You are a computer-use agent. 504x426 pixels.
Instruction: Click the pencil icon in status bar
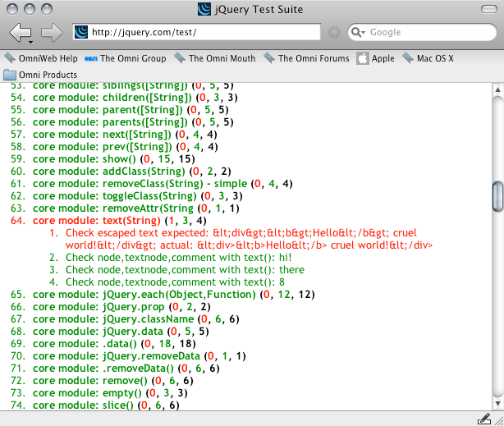483,419
